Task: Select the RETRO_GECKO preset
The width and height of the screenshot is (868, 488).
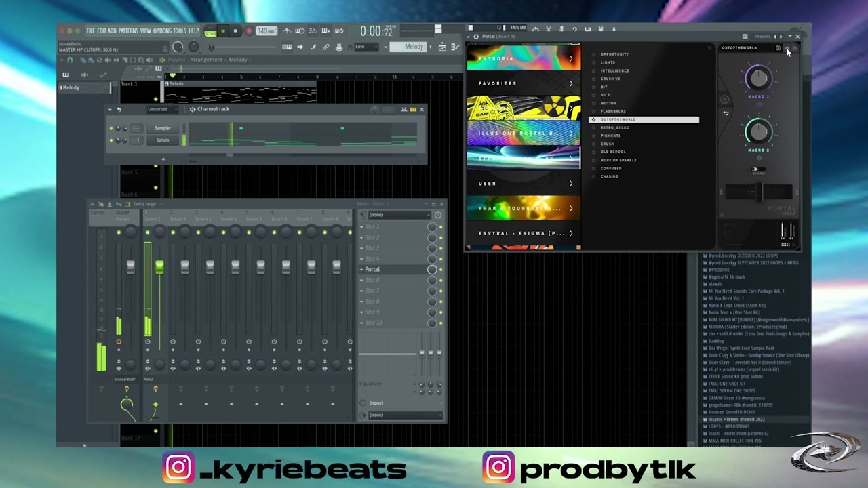Action: [x=614, y=127]
